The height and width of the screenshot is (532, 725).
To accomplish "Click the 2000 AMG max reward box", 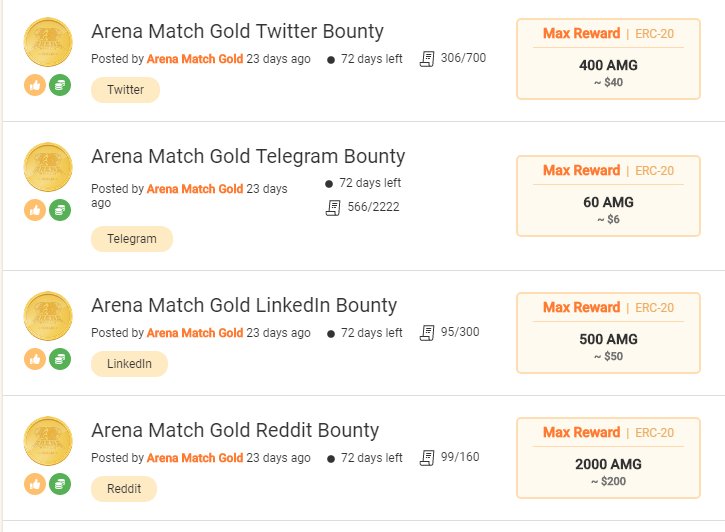I will pos(608,457).
